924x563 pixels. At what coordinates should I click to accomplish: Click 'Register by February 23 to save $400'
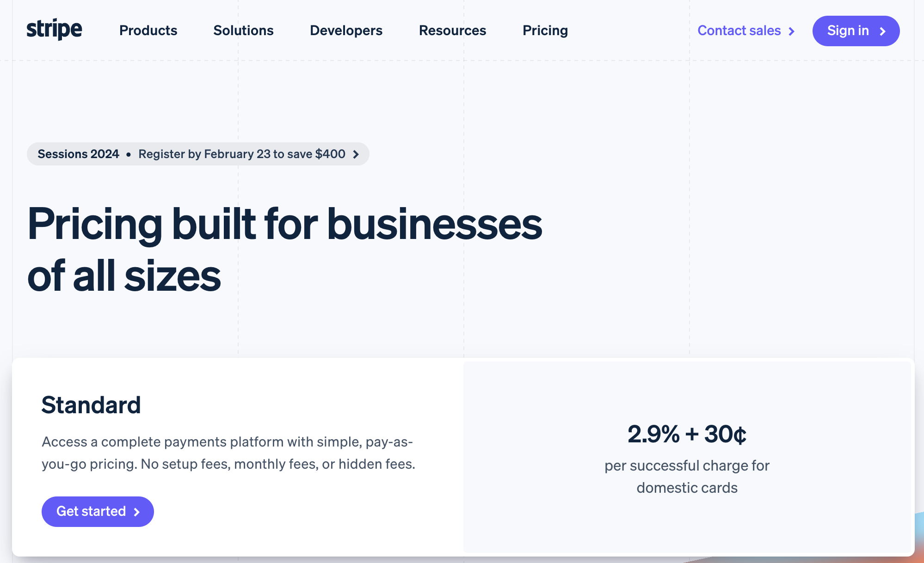[x=242, y=154]
